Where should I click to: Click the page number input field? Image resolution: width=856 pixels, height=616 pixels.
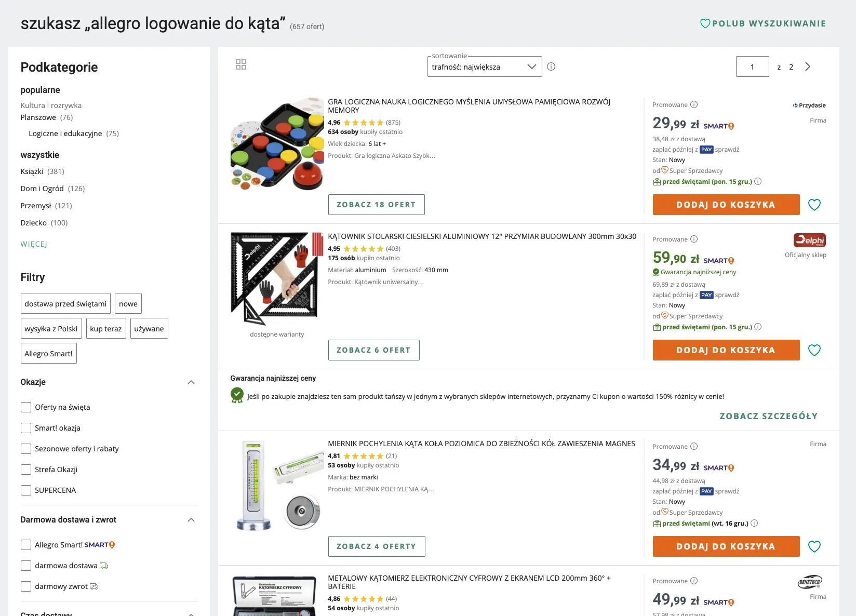(752, 66)
